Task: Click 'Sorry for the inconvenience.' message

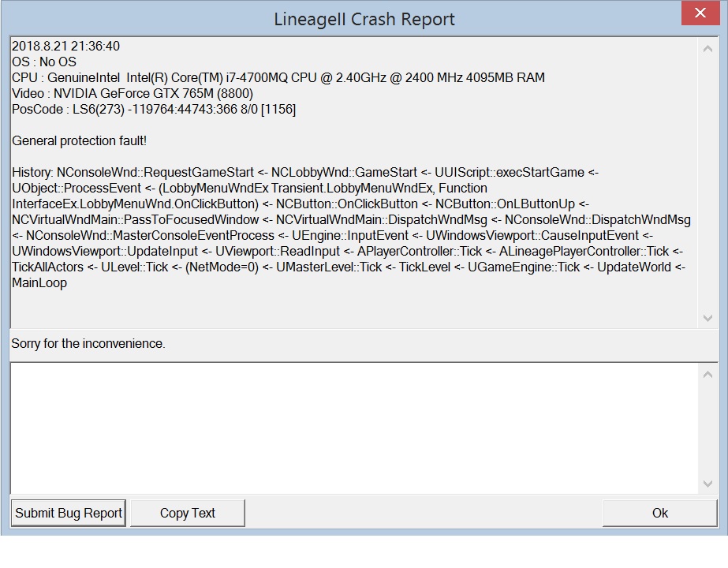Action: tap(88, 344)
